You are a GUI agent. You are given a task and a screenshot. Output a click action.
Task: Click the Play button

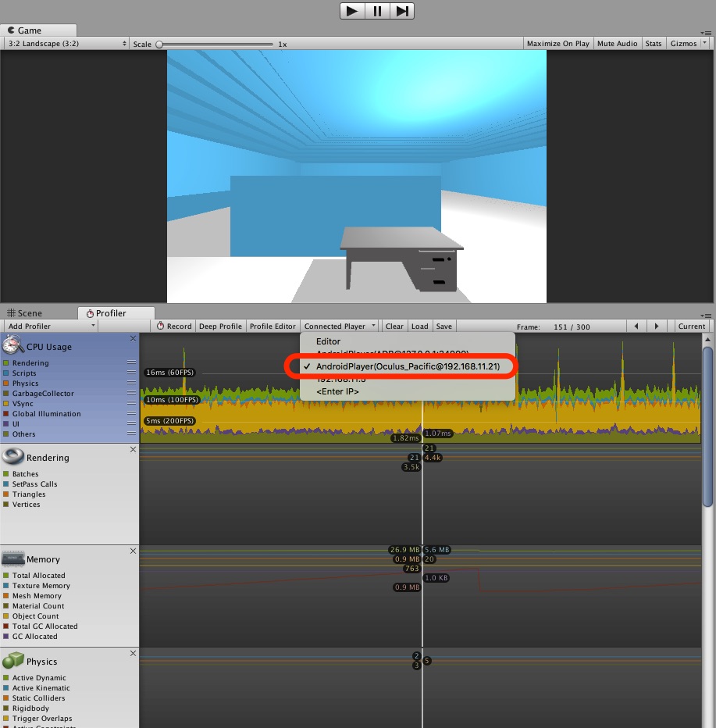[x=352, y=11]
